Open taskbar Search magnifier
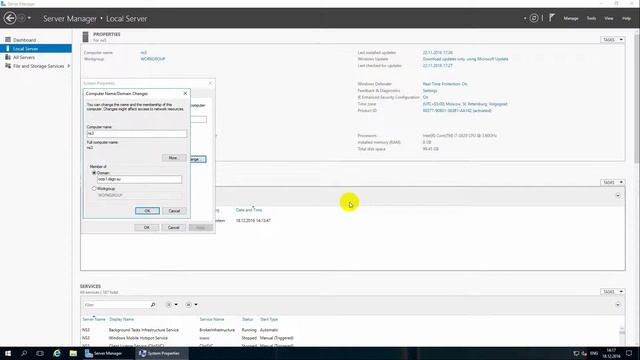 click(24, 353)
